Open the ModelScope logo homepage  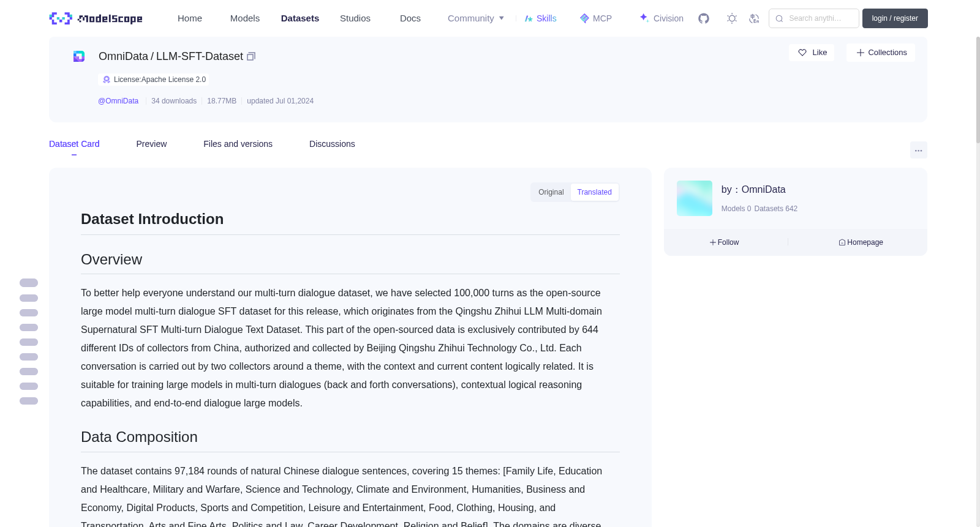[96, 18]
